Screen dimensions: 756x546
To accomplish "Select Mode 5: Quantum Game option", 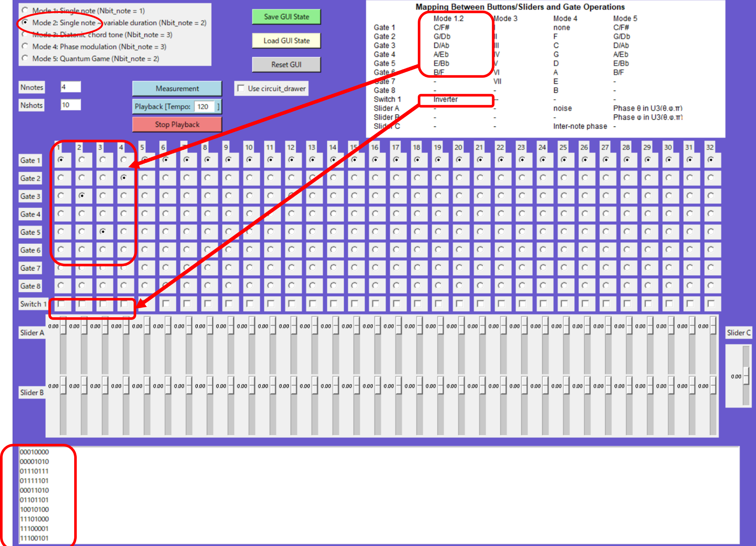I will point(25,58).
